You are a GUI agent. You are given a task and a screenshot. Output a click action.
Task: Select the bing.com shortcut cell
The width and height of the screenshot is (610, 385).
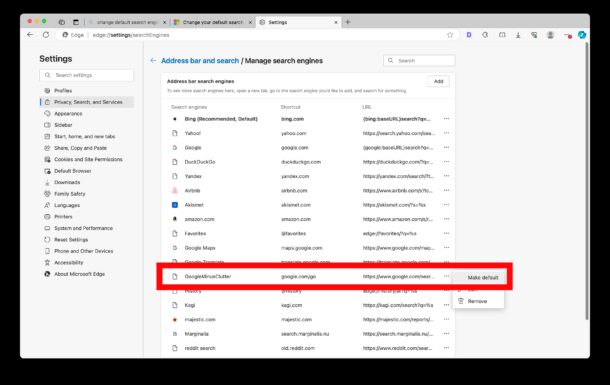(x=293, y=119)
